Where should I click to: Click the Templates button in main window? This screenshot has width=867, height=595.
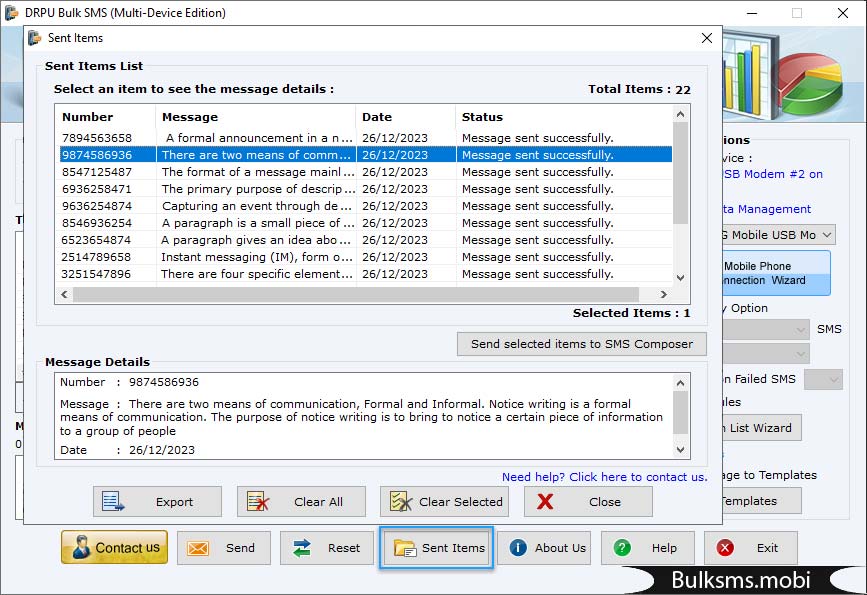tap(762, 501)
